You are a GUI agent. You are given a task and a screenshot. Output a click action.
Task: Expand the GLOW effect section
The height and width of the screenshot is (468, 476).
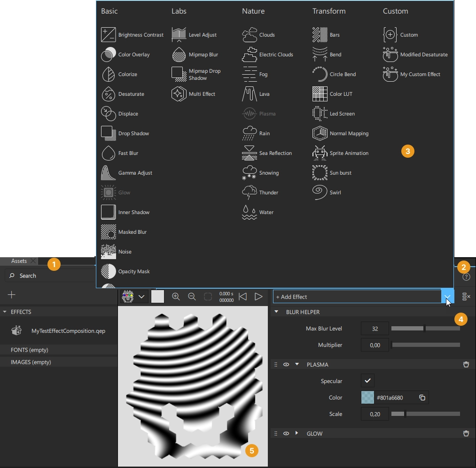[297, 433]
